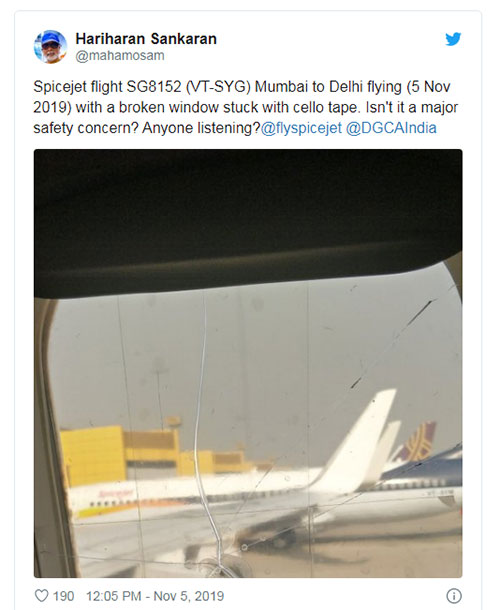Open the @mahamosam handle
Image resolution: width=500 pixels, height=610 pixels.
click(120, 56)
